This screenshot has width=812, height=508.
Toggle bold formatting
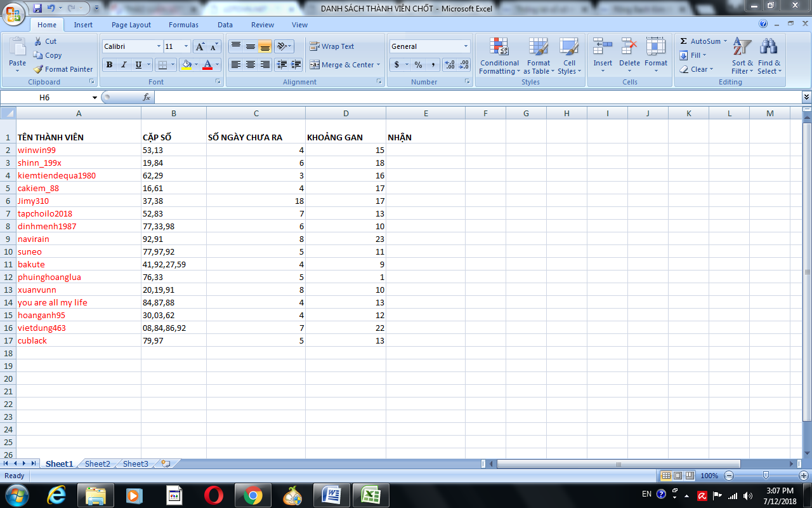point(109,65)
